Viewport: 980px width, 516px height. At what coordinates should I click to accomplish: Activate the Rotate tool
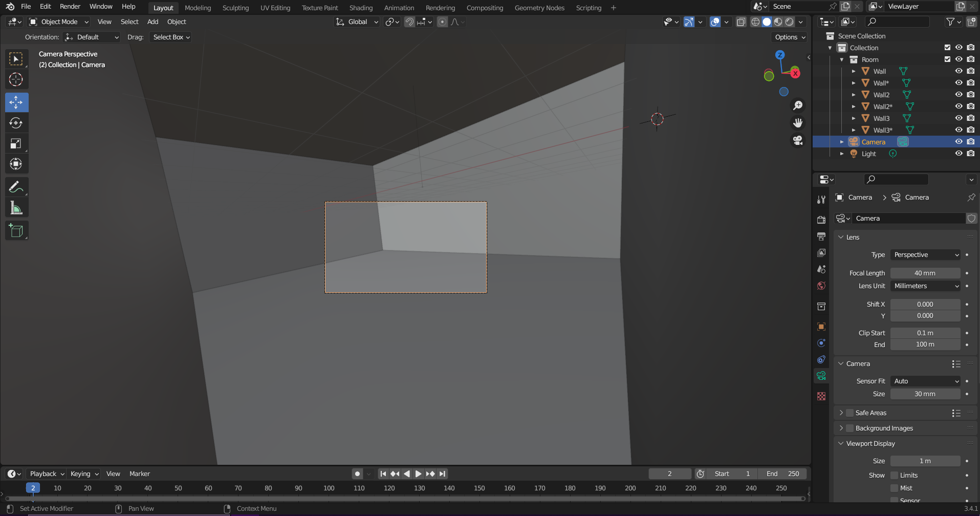click(16, 122)
